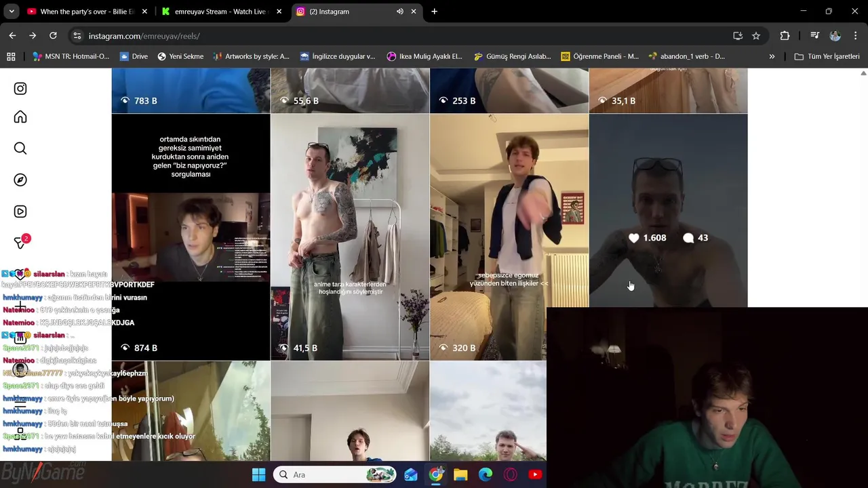868x488 pixels.
Task: Open the Ikea Mulig Ayaklı bookmark
Action: (x=425, y=56)
